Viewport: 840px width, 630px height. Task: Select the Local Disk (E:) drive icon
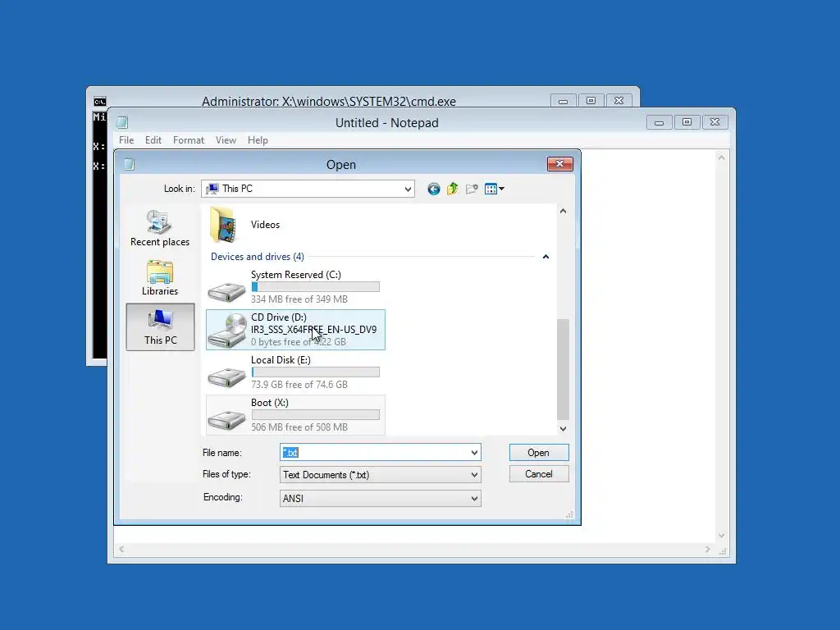(226, 377)
